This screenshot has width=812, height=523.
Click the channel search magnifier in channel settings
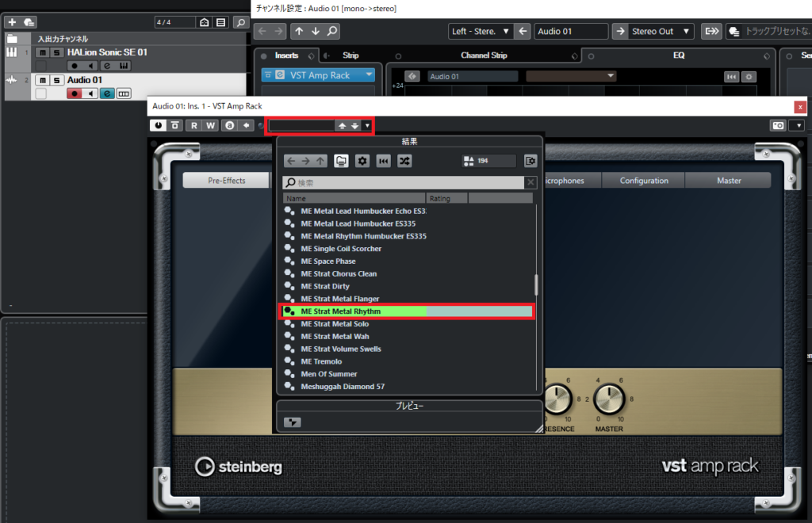click(x=332, y=31)
